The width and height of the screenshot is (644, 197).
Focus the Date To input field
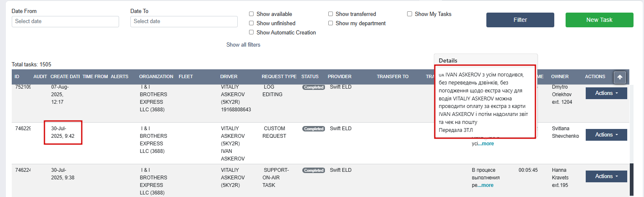184,21
